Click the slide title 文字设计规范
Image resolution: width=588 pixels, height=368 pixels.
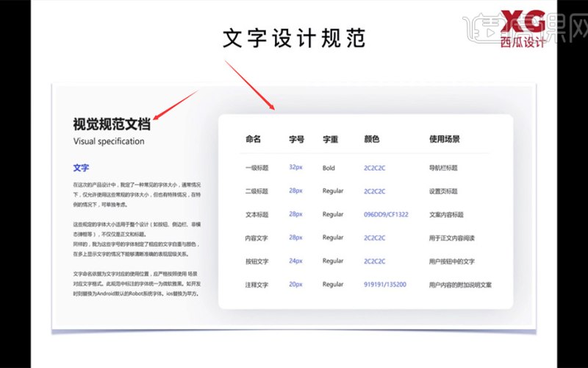tap(294, 38)
